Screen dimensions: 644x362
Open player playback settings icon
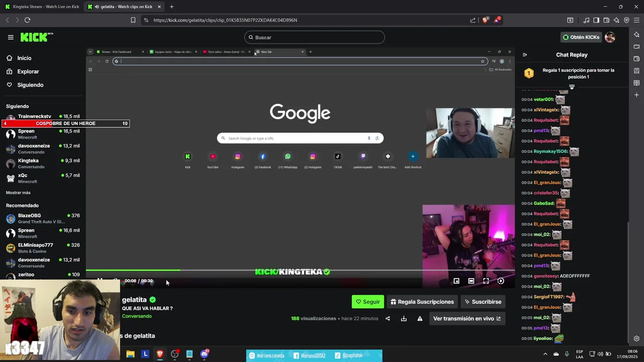click(x=501, y=281)
